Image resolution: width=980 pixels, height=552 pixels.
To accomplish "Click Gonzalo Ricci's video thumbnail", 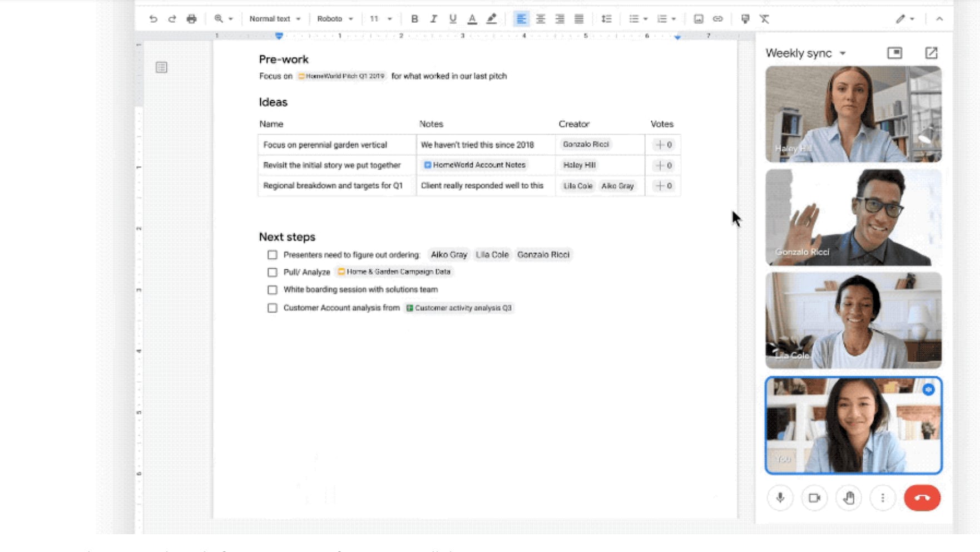I will pyautogui.click(x=853, y=217).
